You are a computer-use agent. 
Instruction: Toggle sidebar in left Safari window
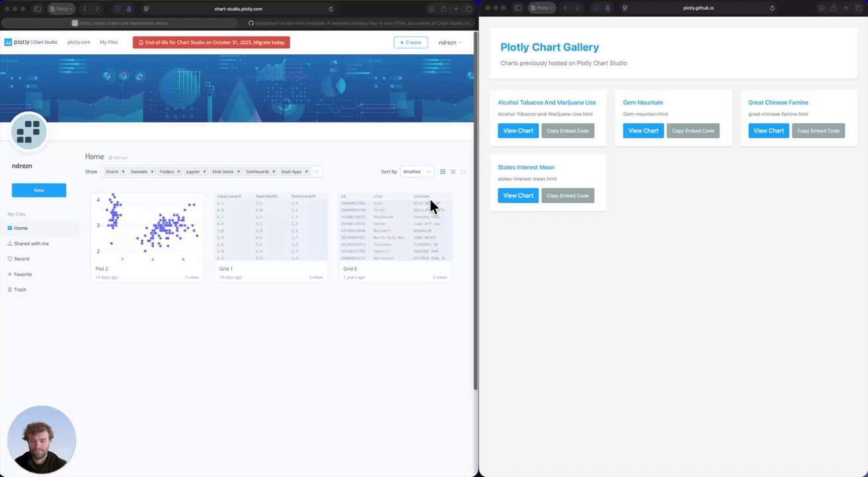click(37, 9)
